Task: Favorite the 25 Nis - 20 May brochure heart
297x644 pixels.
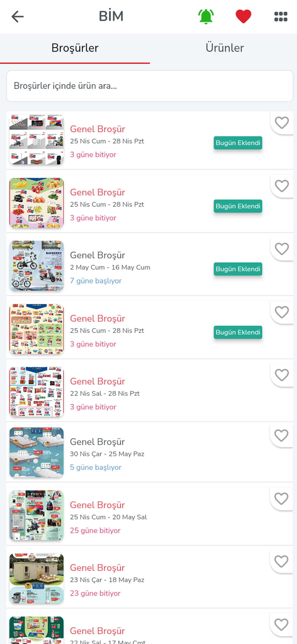Action: [x=281, y=499]
